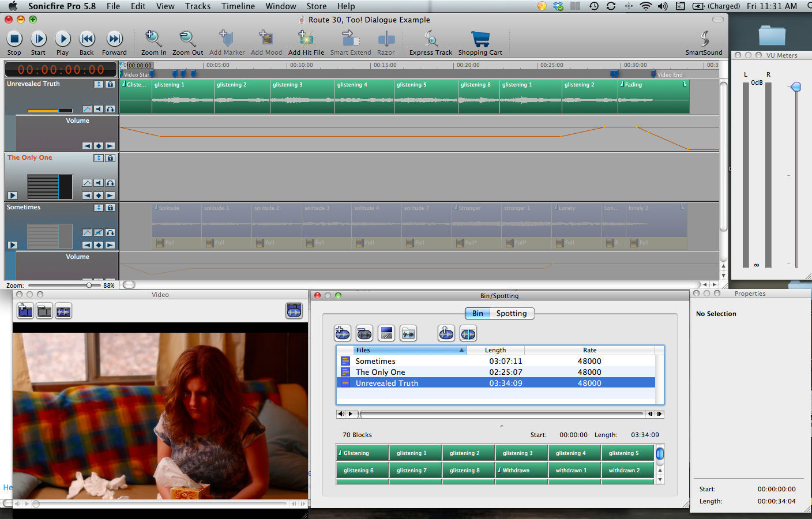Click Next keyframe arrow in first Volume lane
The width and height of the screenshot is (812, 519).
click(x=110, y=146)
